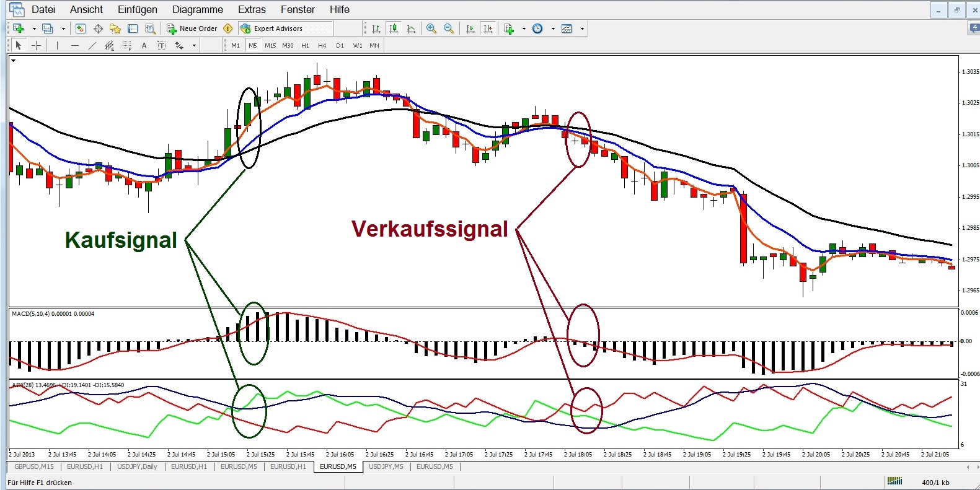980x490 pixels.
Task: Expand the arrows tool dropdown
Action: [x=194, y=45]
